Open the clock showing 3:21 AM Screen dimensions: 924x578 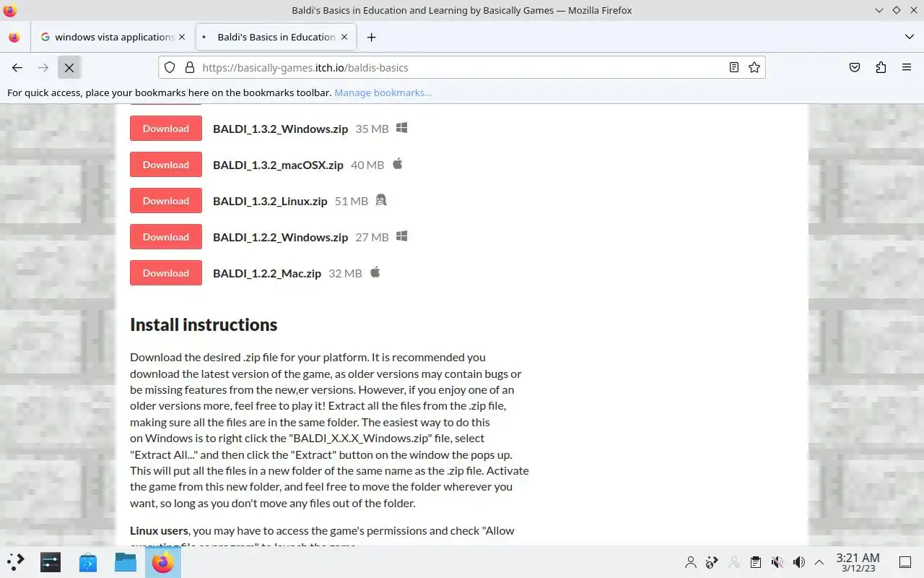coord(858,562)
